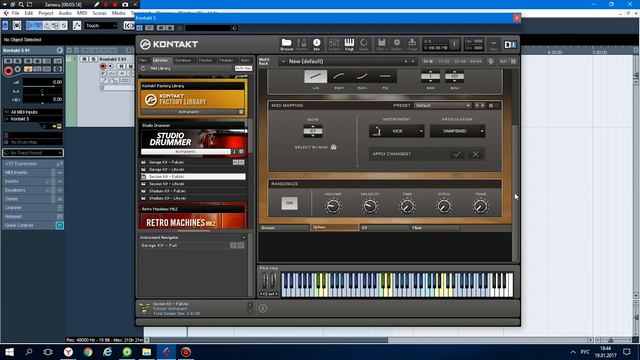Click Cubase record enable button in inspector
The height and width of the screenshot is (360, 640).
8,71
